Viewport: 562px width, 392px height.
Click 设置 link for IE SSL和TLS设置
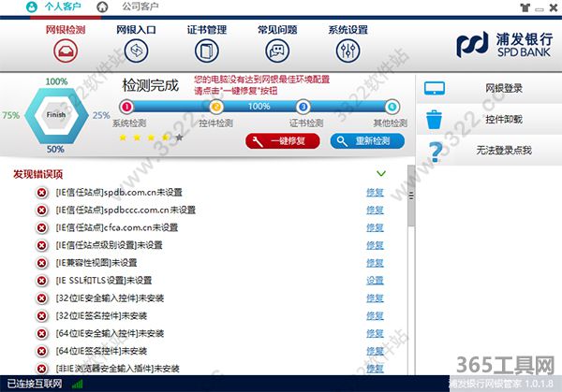click(x=375, y=281)
